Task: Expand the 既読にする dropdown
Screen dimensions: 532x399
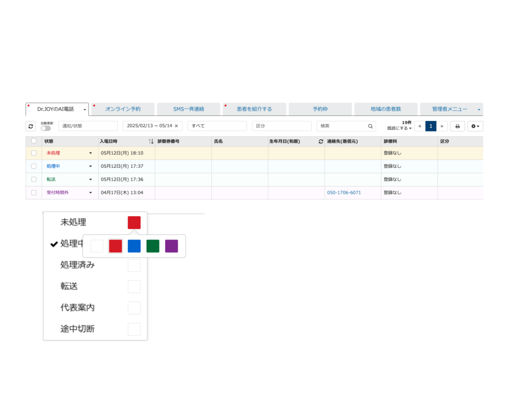Action: (x=399, y=128)
